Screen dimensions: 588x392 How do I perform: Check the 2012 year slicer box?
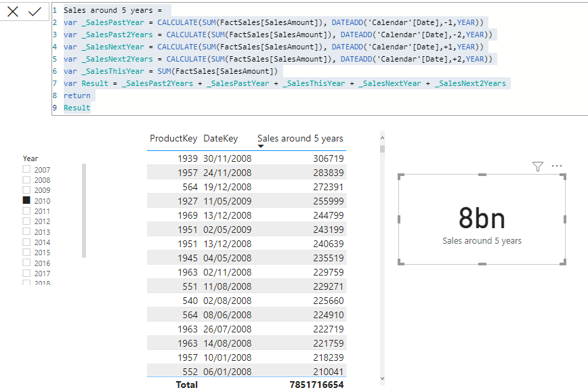pyautogui.click(x=26, y=221)
